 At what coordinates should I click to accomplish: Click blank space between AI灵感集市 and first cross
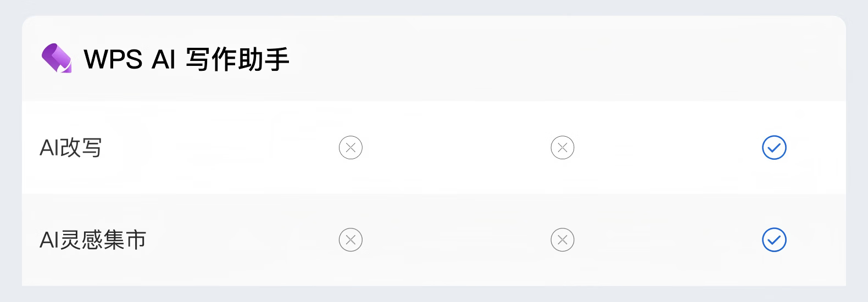point(242,240)
